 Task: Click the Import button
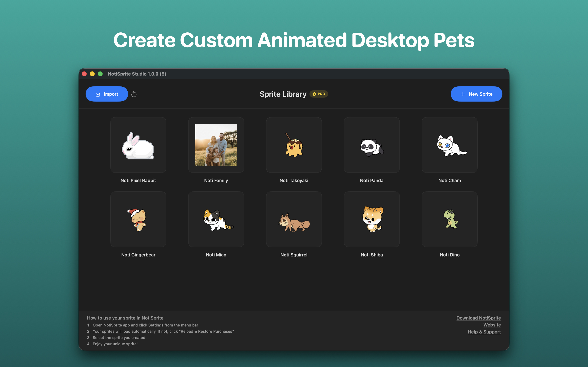tap(107, 94)
